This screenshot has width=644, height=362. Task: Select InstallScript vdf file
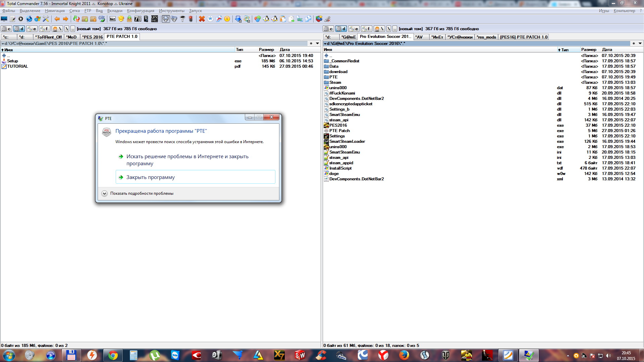pyautogui.click(x=483, y=168)
